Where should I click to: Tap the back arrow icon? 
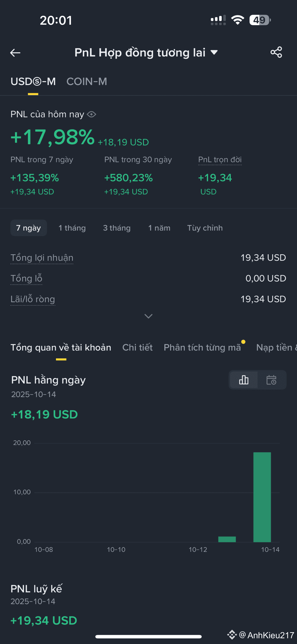point(15,53)
